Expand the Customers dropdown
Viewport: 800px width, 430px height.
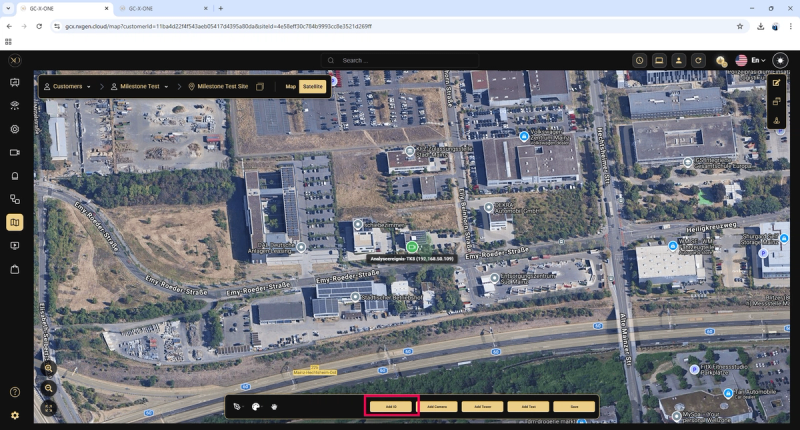[67, 87]
